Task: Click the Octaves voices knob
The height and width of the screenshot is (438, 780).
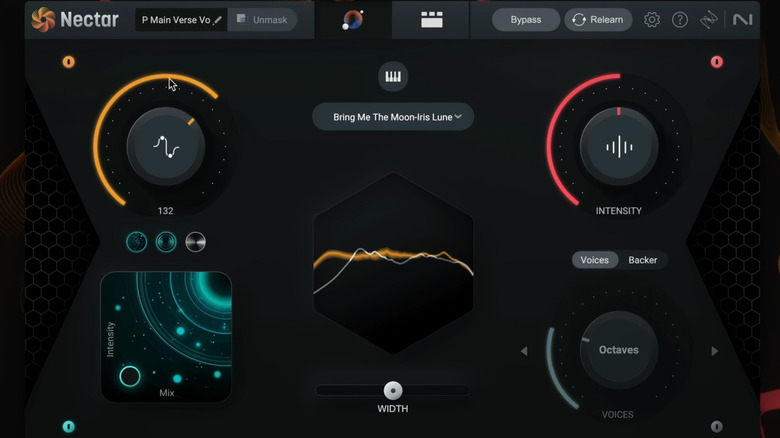Action: (619, 350)
